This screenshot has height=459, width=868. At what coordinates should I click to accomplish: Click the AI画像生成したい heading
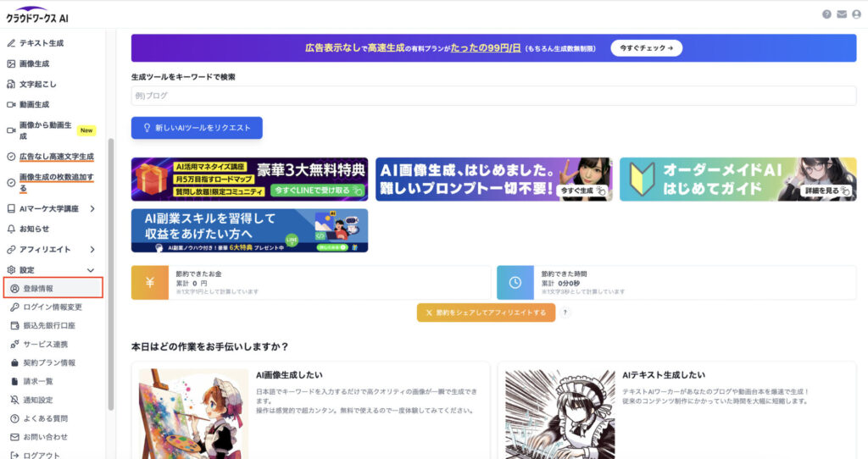[x=289, y=375]
